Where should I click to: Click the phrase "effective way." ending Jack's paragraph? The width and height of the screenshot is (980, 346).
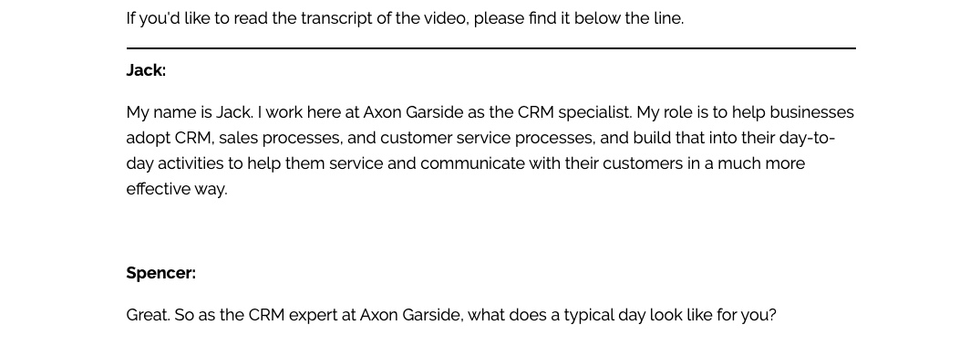pyautogui.click(x=177, y=189)
